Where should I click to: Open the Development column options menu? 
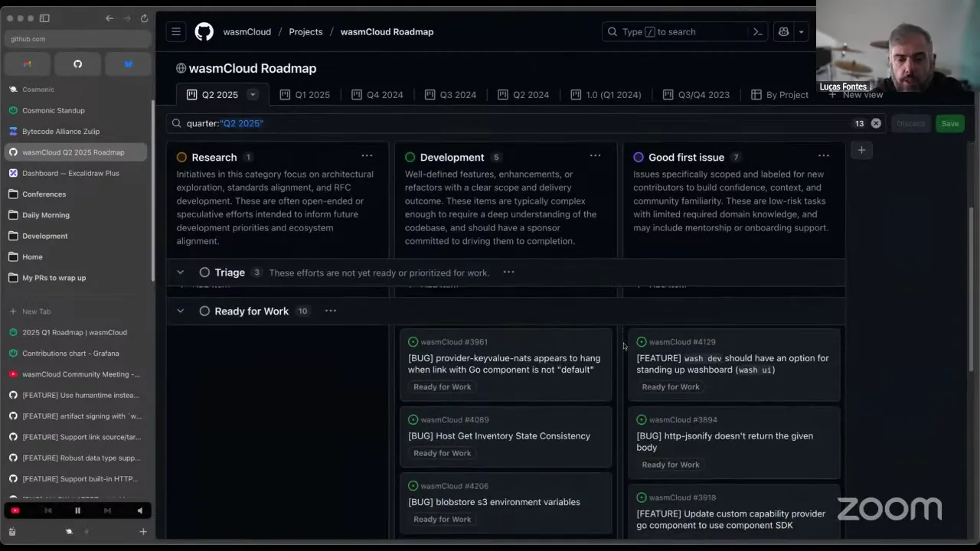coord(595,156)
